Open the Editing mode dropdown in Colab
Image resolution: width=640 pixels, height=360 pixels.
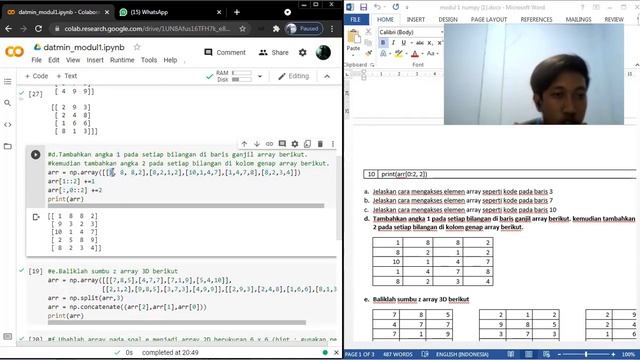294,76
